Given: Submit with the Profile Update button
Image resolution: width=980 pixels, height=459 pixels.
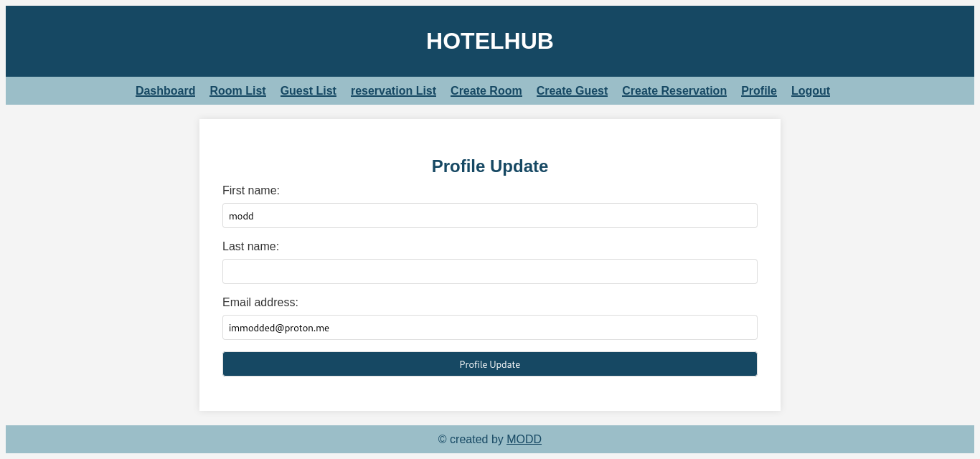Looking at the screenshot, I should click(x=490, y=364).
